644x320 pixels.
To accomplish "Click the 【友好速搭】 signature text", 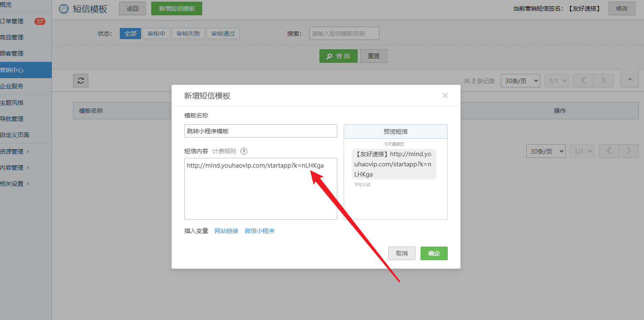I will click(x=585, y=8).
